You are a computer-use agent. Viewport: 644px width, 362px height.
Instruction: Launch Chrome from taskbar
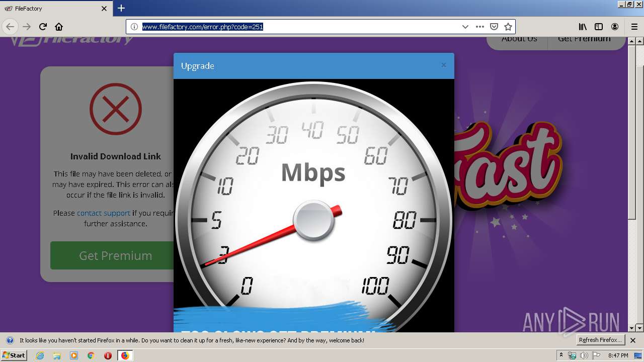click(91, 355)
